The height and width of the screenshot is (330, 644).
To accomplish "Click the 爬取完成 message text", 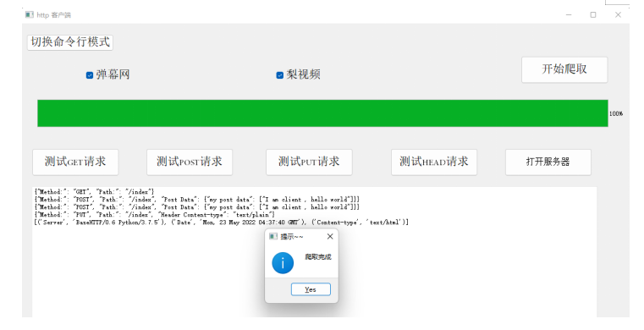I will click(x=318, y=257).
